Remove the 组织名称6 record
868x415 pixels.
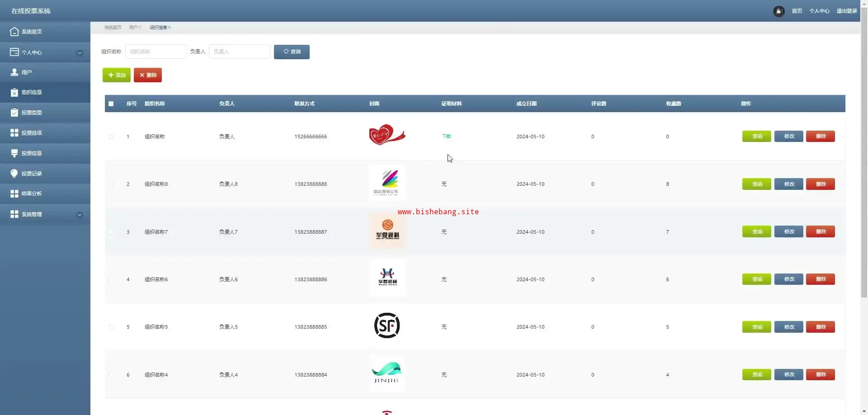(x=821, y=279)
